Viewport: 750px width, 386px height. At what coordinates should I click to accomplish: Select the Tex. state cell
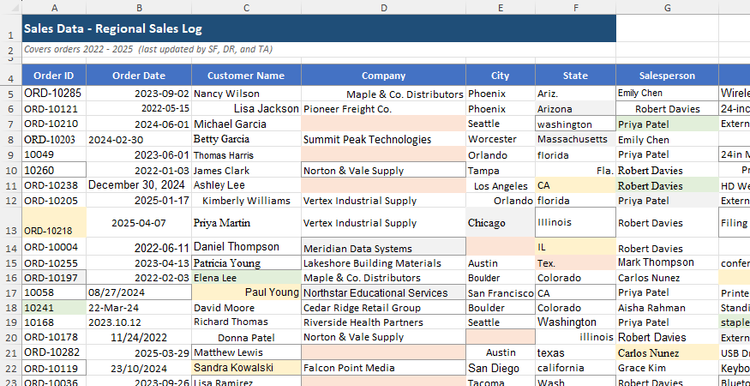point(575,263)
